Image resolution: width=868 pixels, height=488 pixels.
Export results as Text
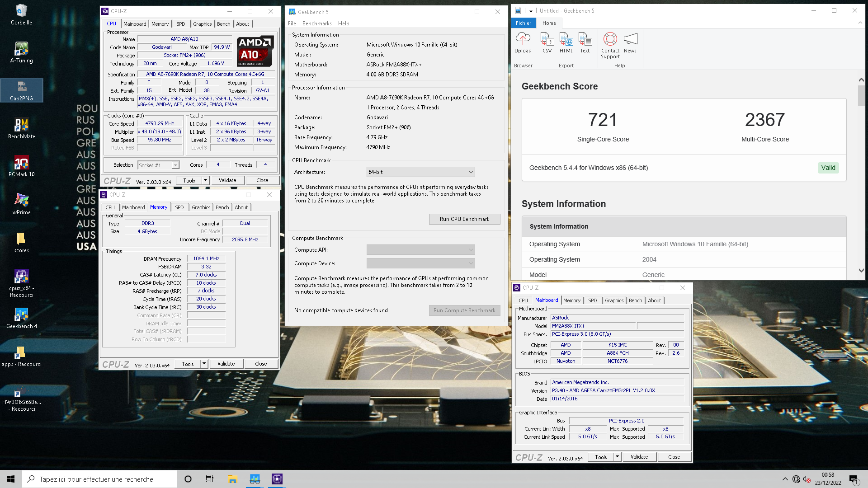tap(585, 43)
